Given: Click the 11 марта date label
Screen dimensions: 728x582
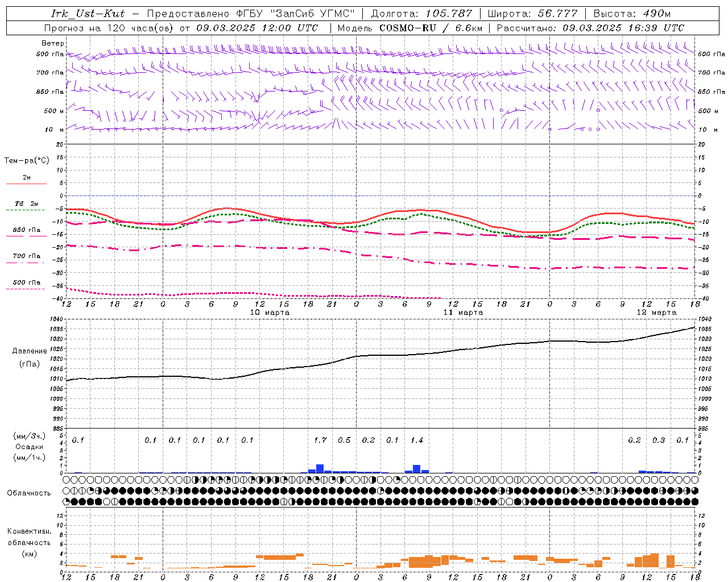Looking at the screenshot, I should (463, 313).
